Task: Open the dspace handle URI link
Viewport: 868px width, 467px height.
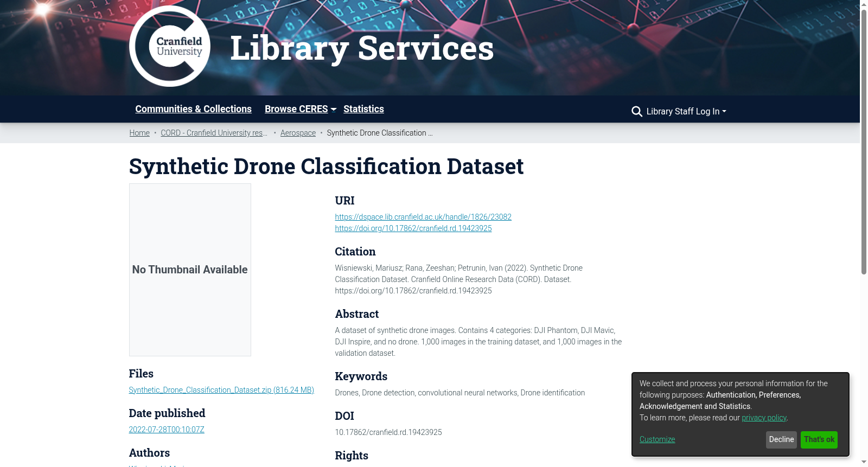Action: pyautogui.click(x=423, y=217)
